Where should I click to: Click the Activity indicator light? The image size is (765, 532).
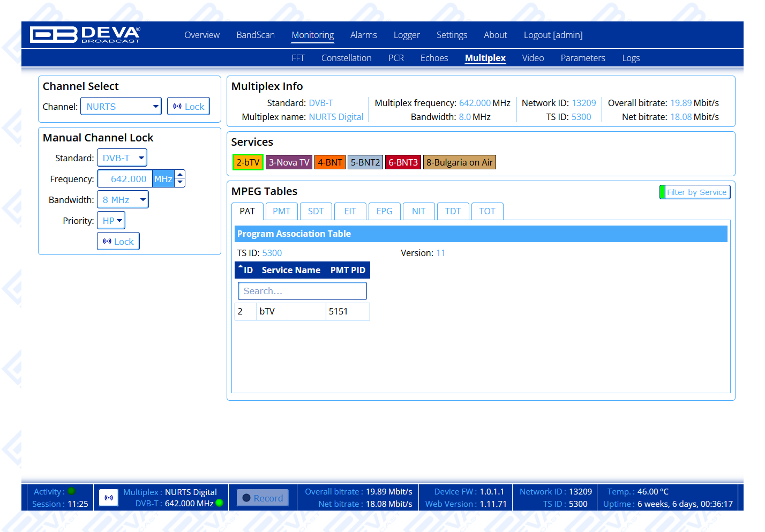coord(72,491)
